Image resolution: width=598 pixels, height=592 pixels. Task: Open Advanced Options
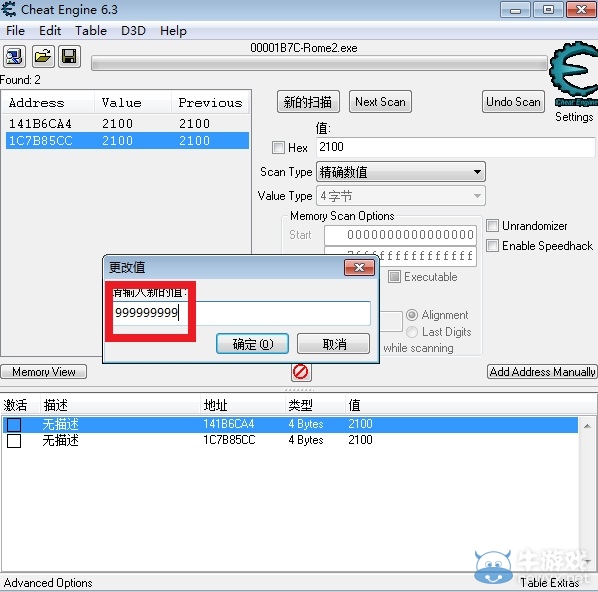point(48,582)
